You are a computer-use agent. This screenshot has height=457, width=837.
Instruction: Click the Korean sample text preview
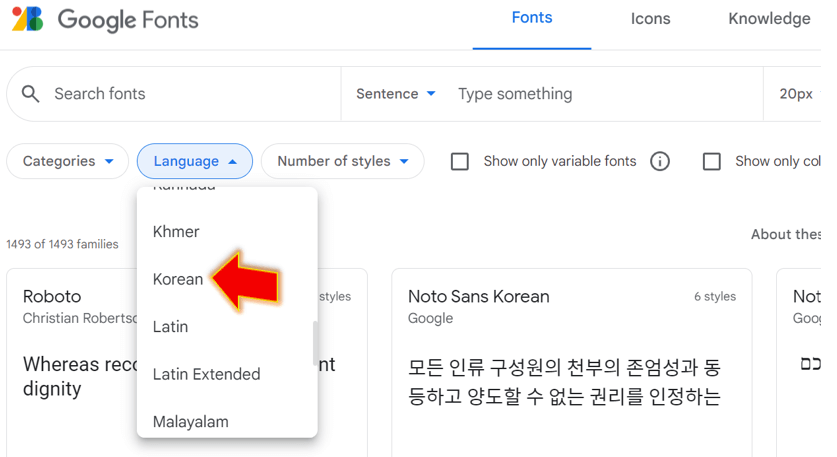(564, 382)
